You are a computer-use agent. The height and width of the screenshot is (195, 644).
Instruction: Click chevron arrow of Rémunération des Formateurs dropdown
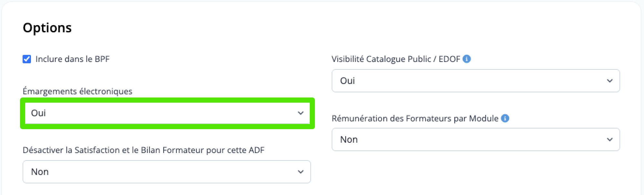coord(609,139)
